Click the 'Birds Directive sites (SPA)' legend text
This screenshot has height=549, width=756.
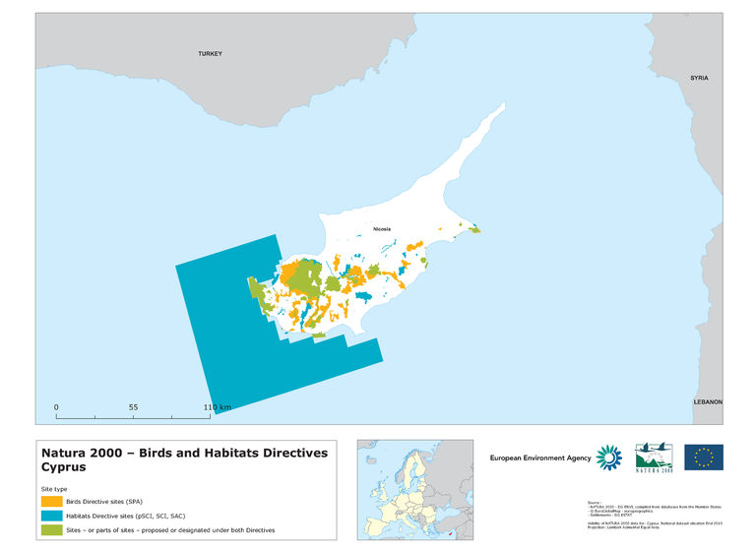click(x=95, y=500)
